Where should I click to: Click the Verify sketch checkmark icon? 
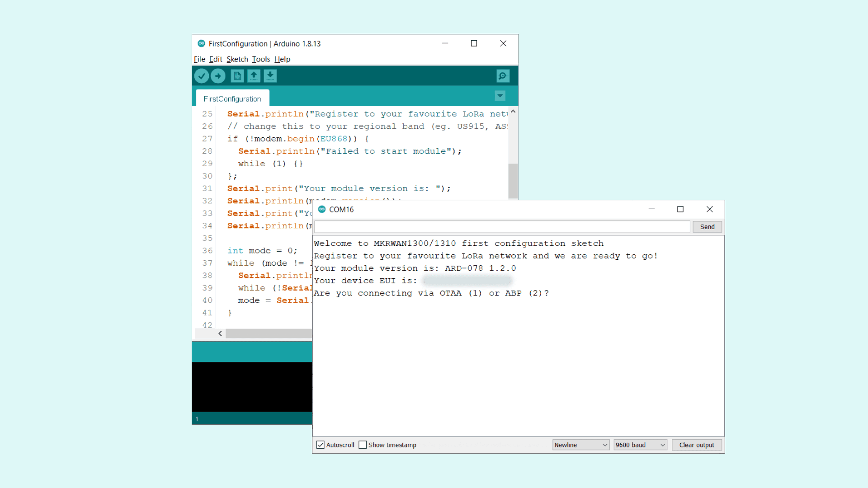(202, 76)
